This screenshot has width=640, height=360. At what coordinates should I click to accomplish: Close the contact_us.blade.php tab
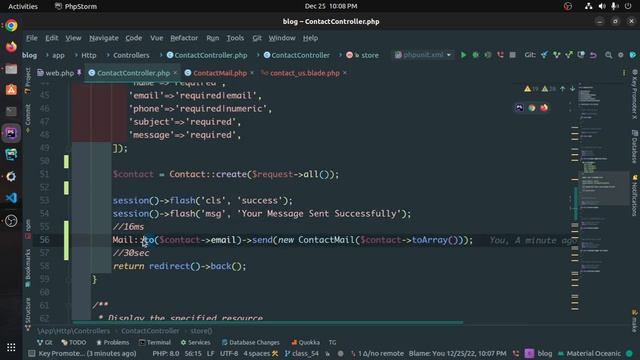pyautogui.click(x=344, y=73)
